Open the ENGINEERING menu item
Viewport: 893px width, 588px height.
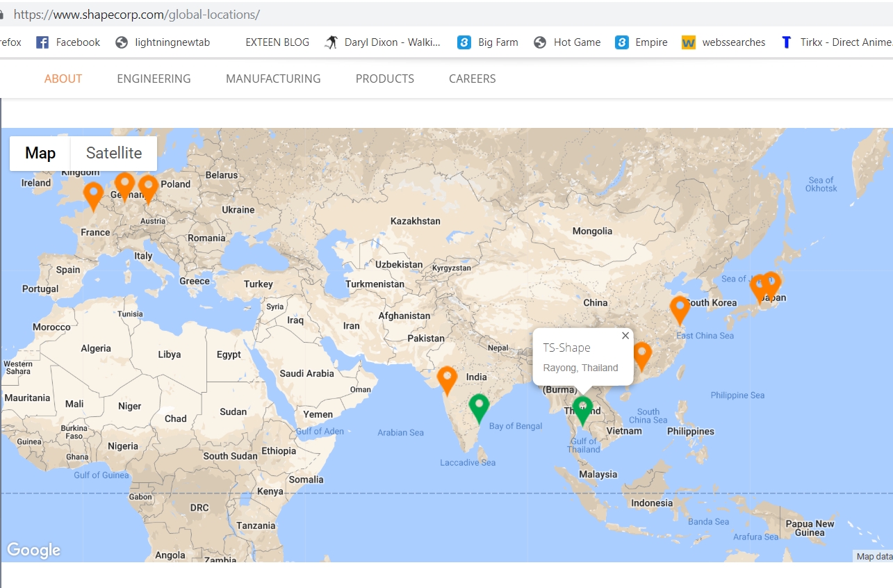click(x=154, y=79)
